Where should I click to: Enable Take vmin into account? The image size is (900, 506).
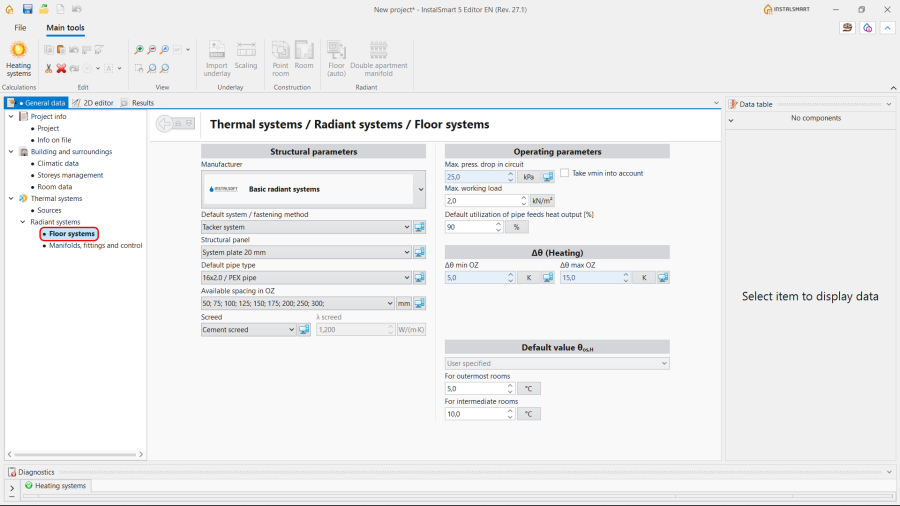click(x=565, y=173)
